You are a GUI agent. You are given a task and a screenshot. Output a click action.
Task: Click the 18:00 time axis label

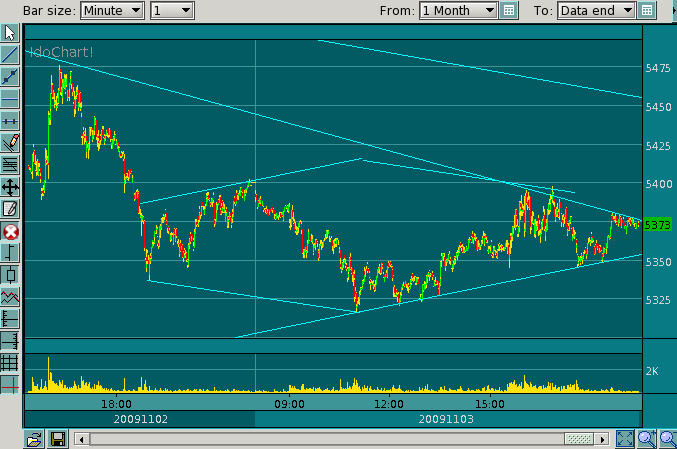click(x=116, y=404)
